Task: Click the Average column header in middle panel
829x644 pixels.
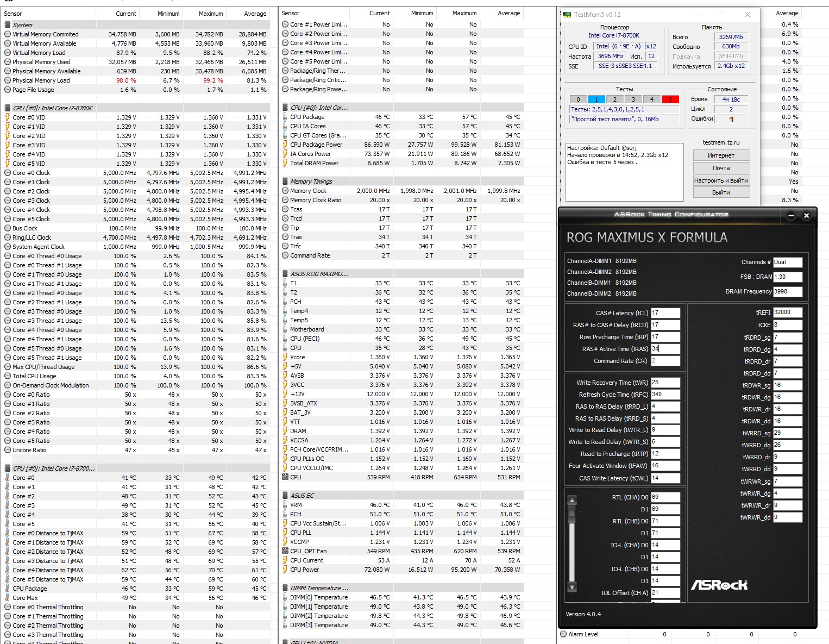Action: (x=509, y=13)
